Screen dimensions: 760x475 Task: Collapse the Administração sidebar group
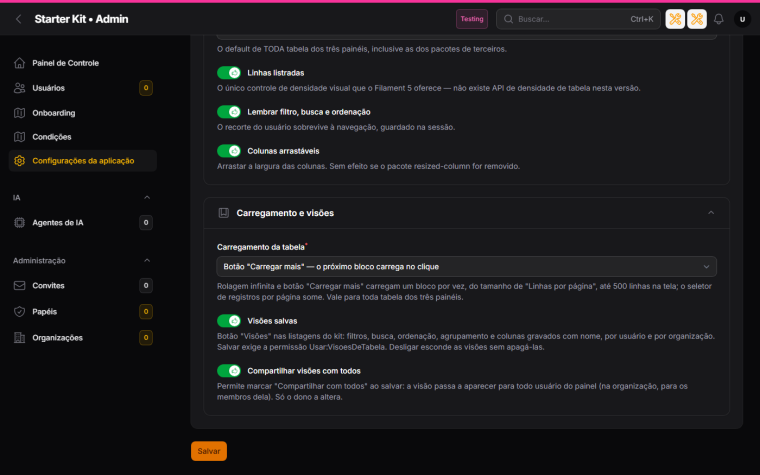point(147,260)
